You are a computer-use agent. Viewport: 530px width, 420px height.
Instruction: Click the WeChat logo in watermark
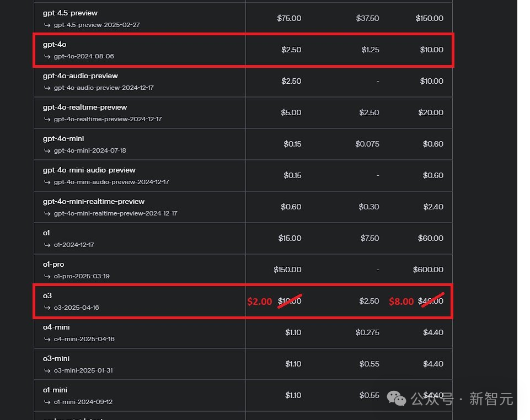[x=397, y=399]
